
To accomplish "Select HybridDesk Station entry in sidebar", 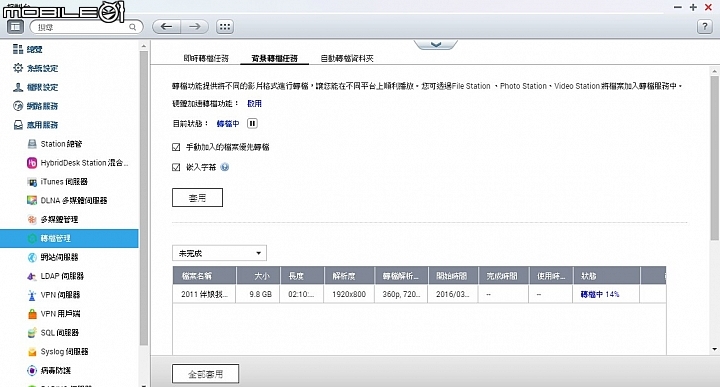I will click(x=78, y=163).
